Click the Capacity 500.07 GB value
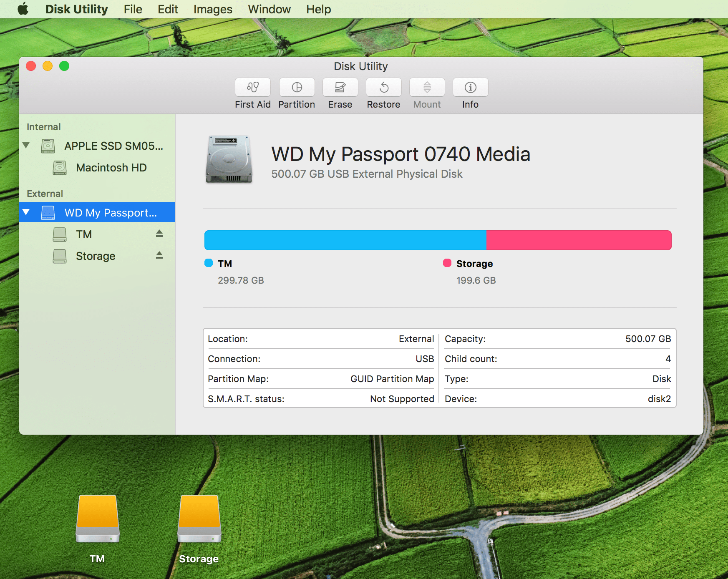The width and height of the screenshot is (728, 579). 648,339
